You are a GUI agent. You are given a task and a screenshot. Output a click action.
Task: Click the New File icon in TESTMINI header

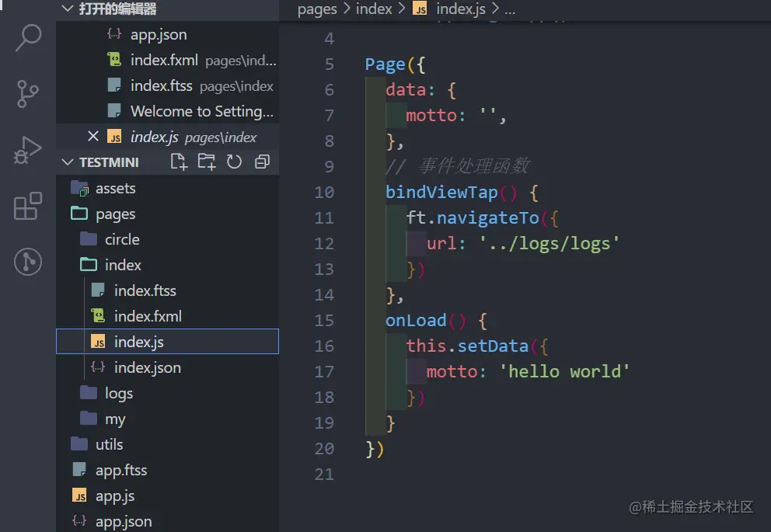(x=179, y=162)
